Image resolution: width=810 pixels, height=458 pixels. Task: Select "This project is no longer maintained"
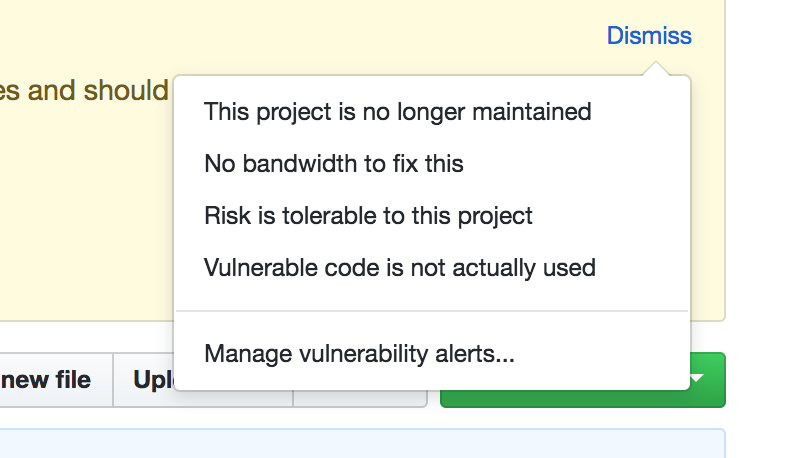coord(398,112)
